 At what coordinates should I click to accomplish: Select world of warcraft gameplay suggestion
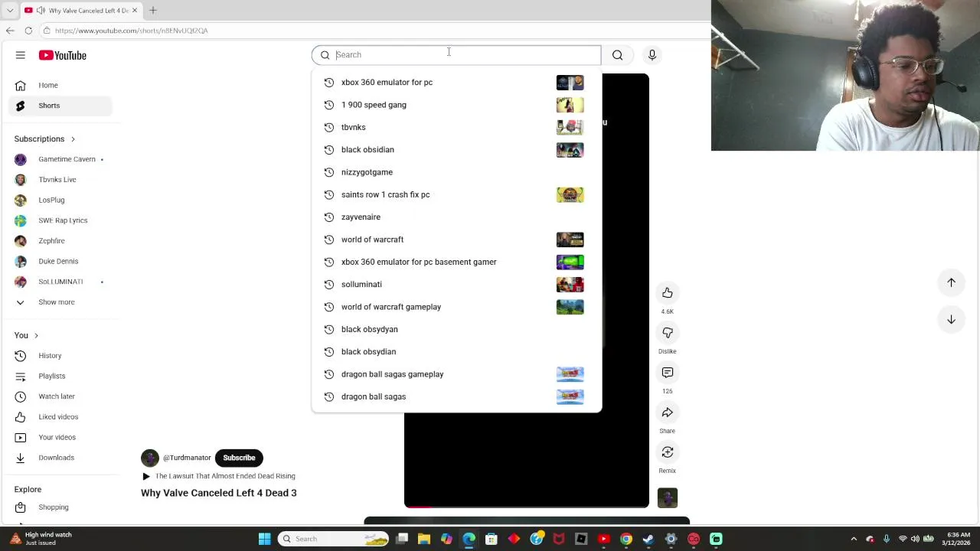[x=456, y=307]
